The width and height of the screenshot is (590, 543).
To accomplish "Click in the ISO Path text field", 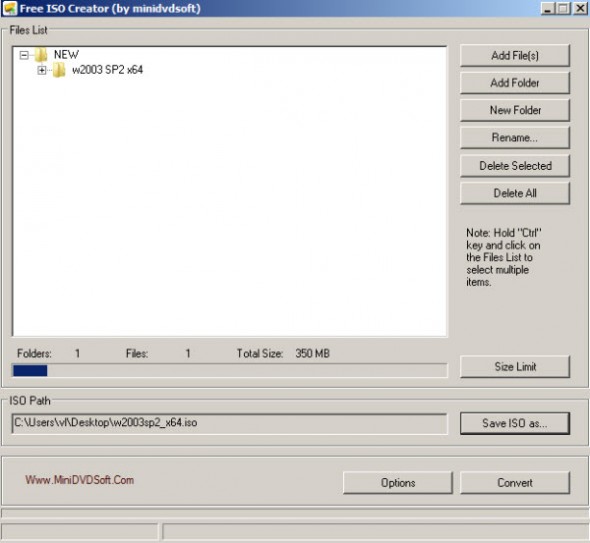I will (230, 424).
